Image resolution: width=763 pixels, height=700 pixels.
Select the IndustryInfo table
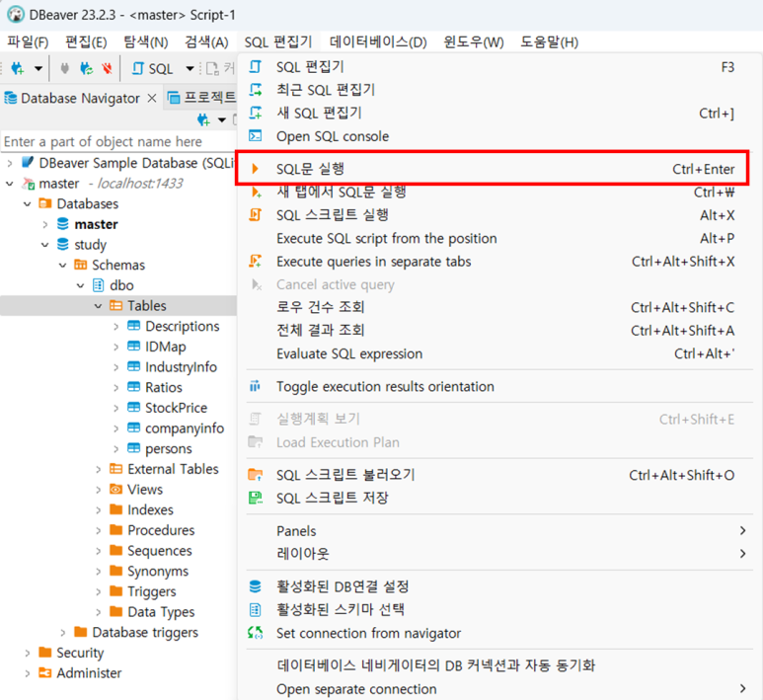(181, 367)
